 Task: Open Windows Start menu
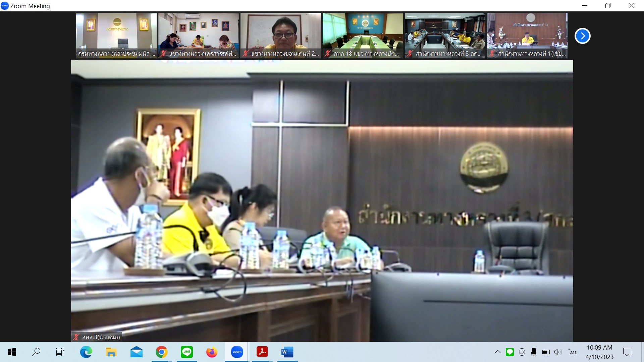[x=12, y=352]
